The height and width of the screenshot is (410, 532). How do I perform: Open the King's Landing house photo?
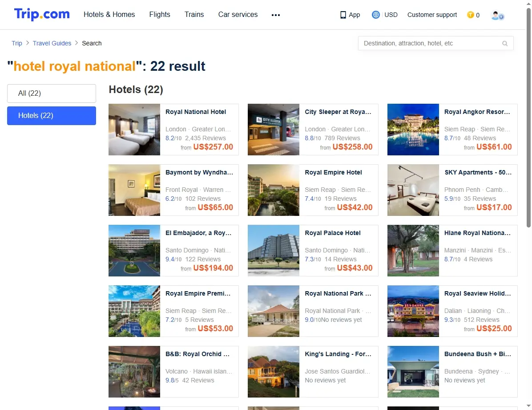(274, 372)
